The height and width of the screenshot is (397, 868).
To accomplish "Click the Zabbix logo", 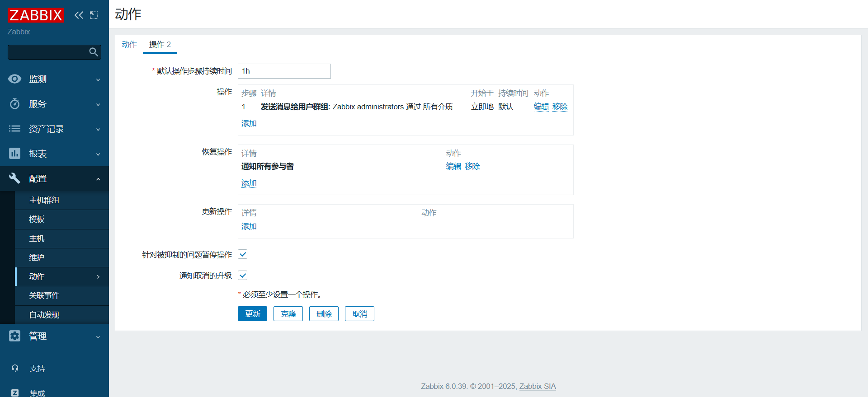I will point(36,15).
